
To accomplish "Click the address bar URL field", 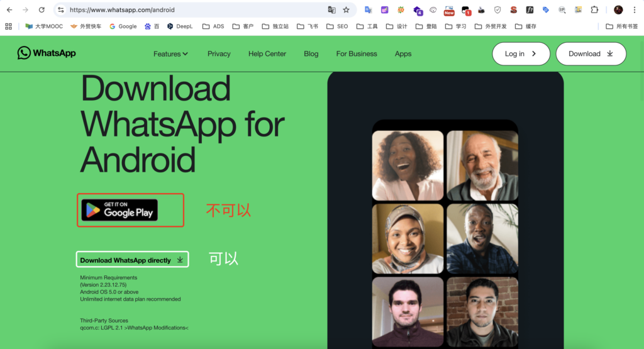I will pos(189,10).
